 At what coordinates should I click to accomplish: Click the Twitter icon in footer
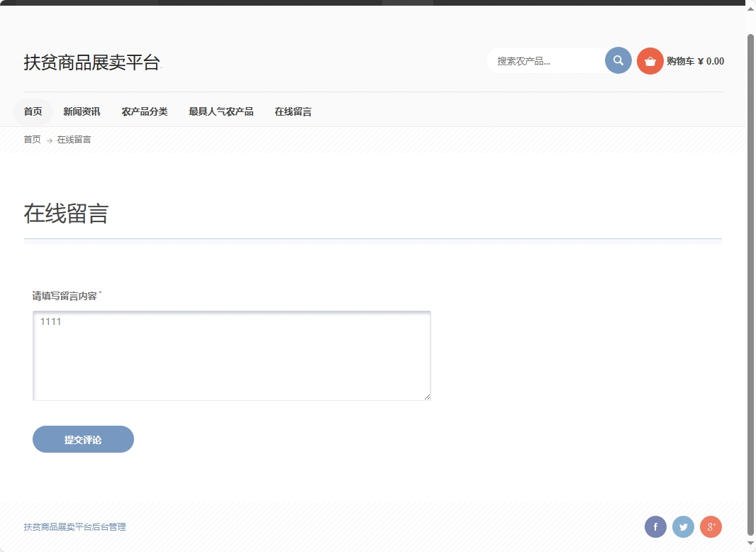[682, 526]
